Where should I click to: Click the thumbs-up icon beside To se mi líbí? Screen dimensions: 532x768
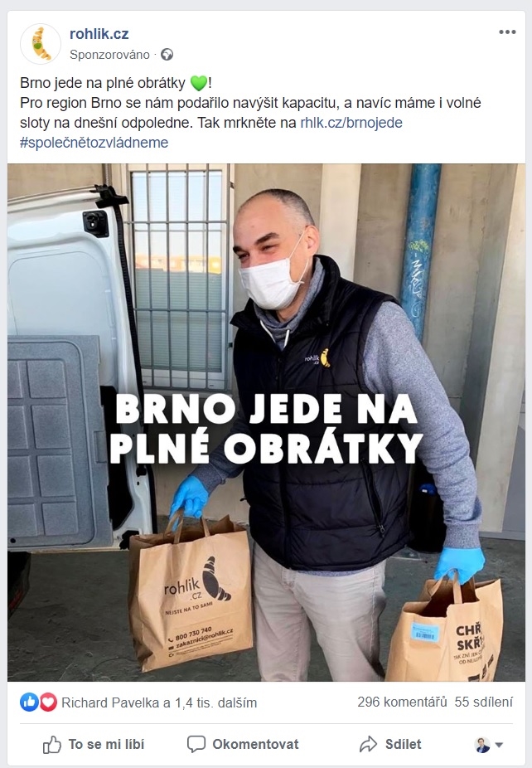[52, 745]
